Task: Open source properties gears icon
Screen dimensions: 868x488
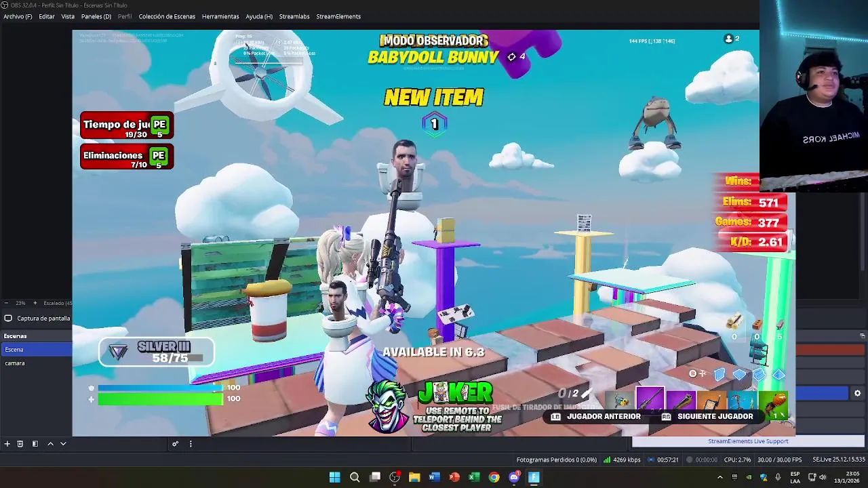Action: pos(175,443)
